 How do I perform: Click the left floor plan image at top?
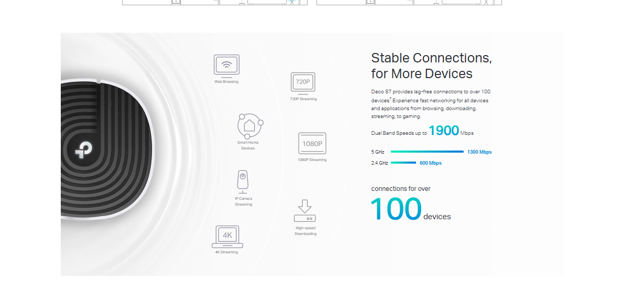pyautogui.click(x=215, y=3)
